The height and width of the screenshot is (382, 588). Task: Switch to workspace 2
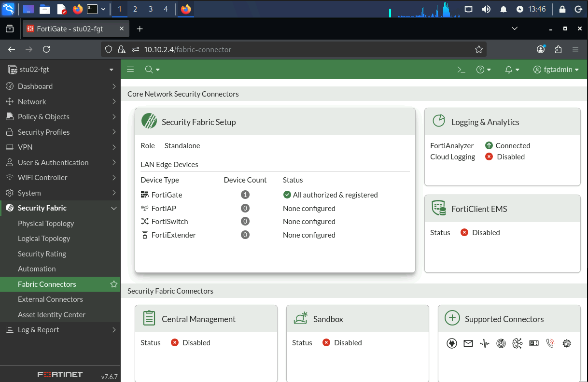pos(135,9)
